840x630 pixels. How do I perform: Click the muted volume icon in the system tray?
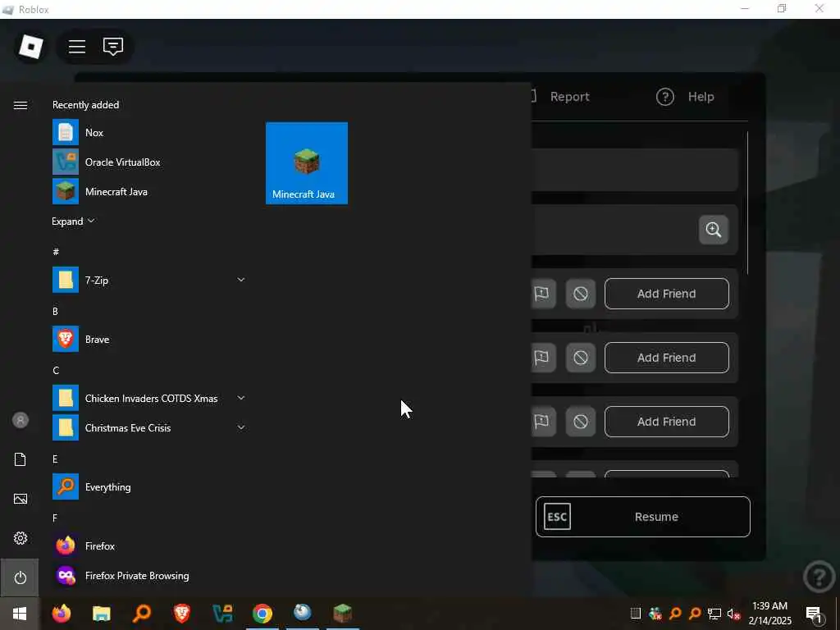733,614
